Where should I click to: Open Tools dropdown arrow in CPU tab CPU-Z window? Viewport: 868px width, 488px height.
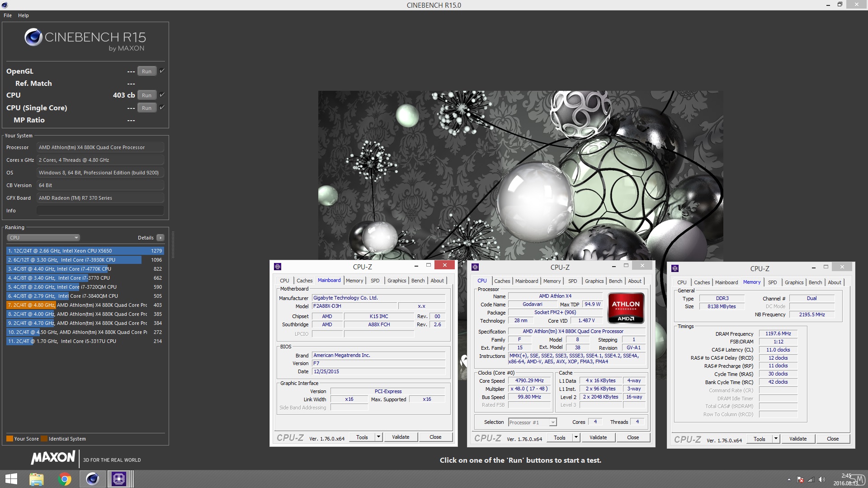(576, 438)
